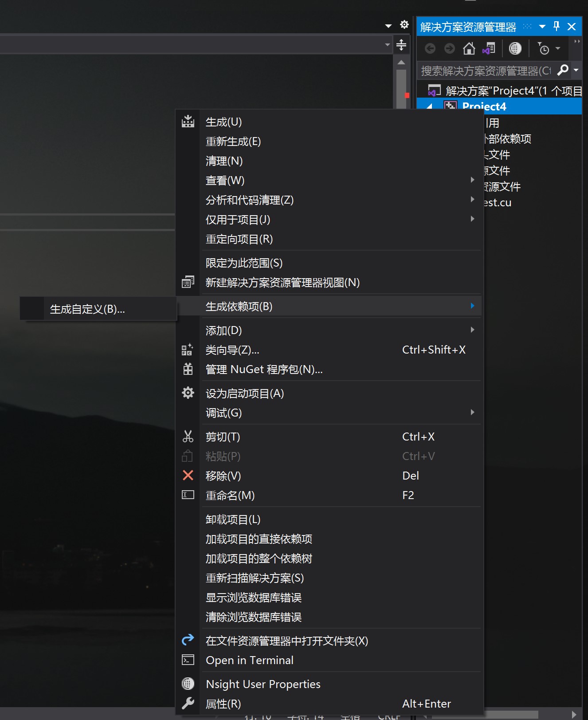Image resolution: width=588 pixels, height=720 pixels.
Task: Open the editor navigation bar dropdown
Action: [387, 44]
